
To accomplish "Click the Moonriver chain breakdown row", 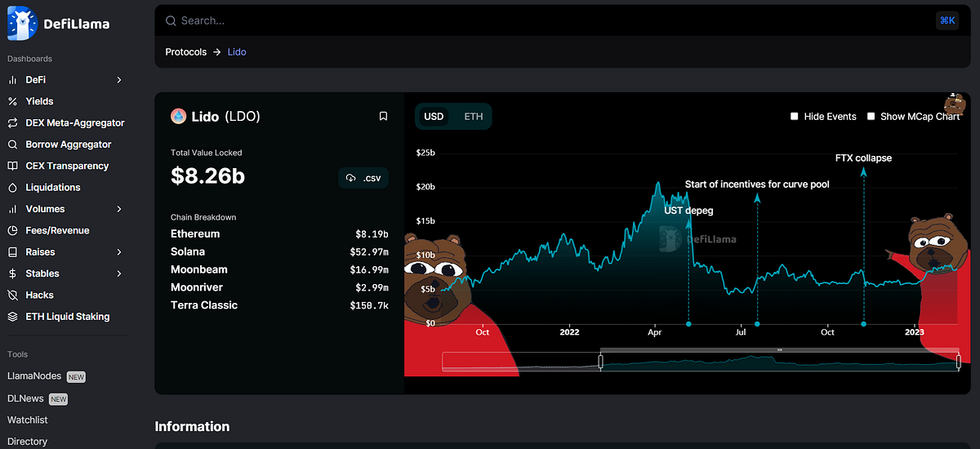I will tap(279, 287).
